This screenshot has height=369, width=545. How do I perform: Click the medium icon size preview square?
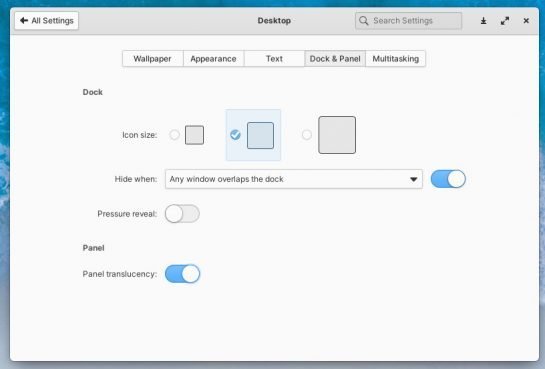click(x=260, y=135)
